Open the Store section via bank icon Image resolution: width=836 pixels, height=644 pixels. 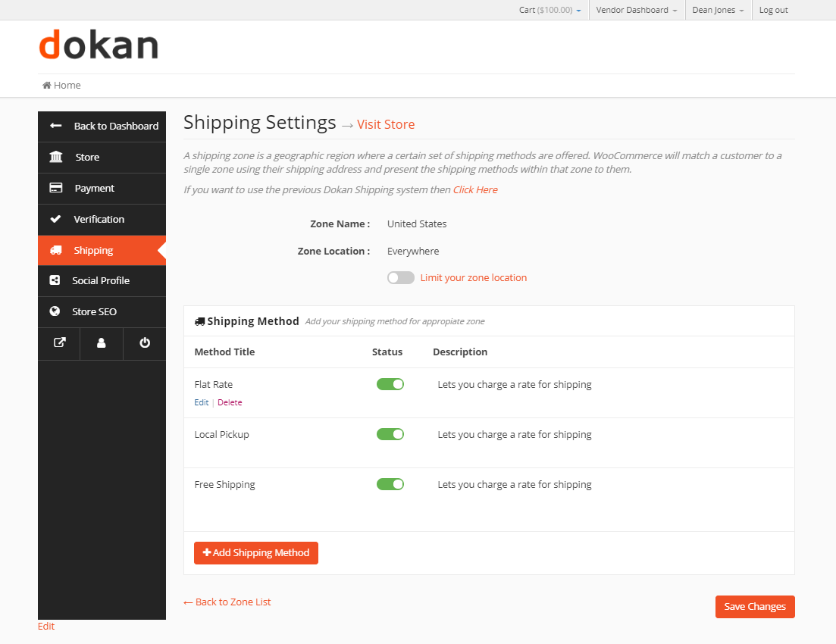pos(55,157)
